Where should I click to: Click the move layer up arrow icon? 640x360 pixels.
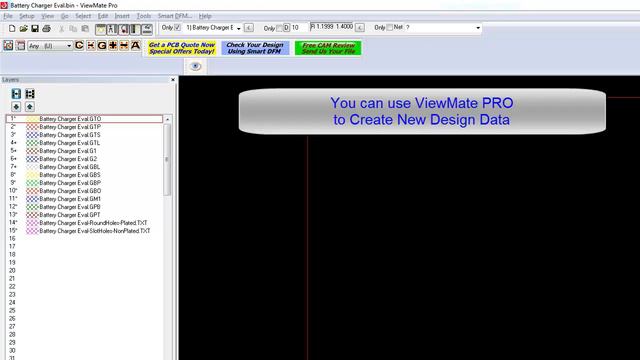(x=29, y=107)
